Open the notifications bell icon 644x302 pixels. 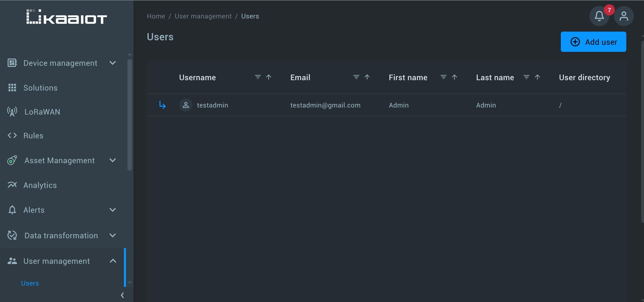[599, 16]
